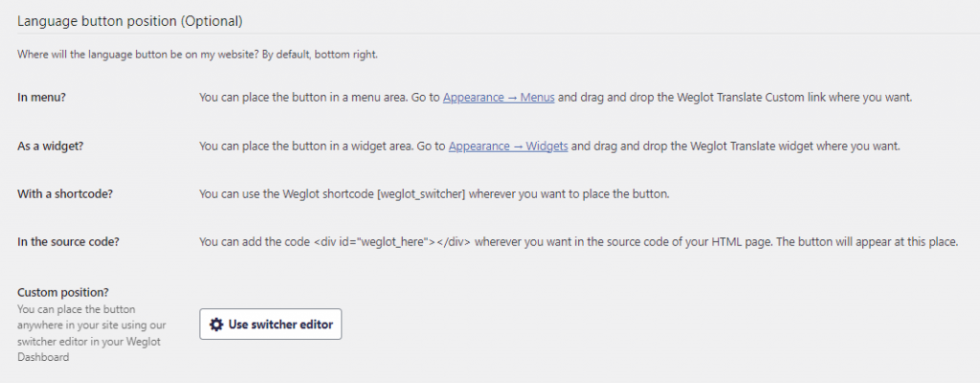Click the Language button position heading
Viewport: 980px width, 383px height.
(x=129, y=20)
